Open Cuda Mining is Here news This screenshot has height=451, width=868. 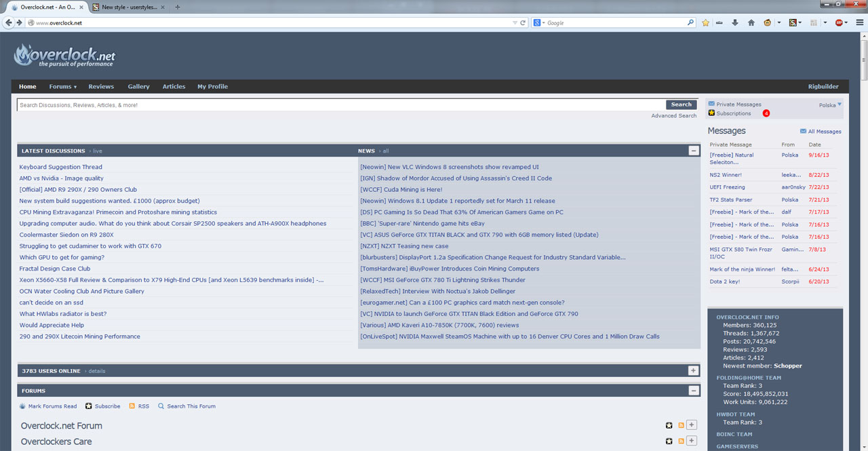(401, 189)
